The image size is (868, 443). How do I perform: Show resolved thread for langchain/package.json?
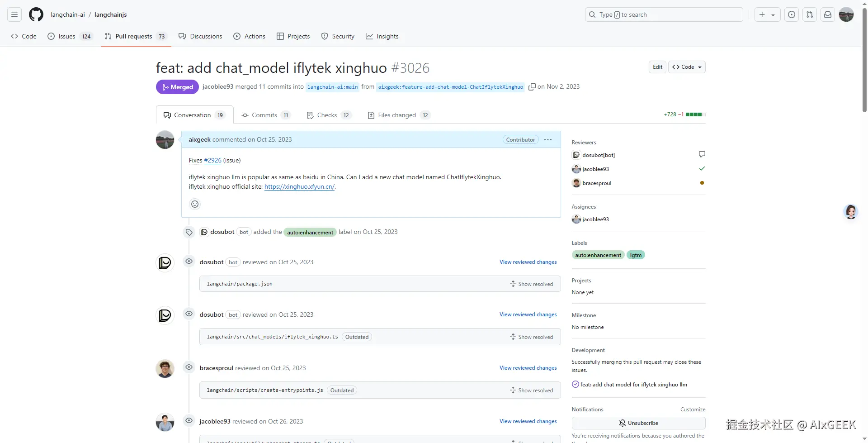pos(531,284)
